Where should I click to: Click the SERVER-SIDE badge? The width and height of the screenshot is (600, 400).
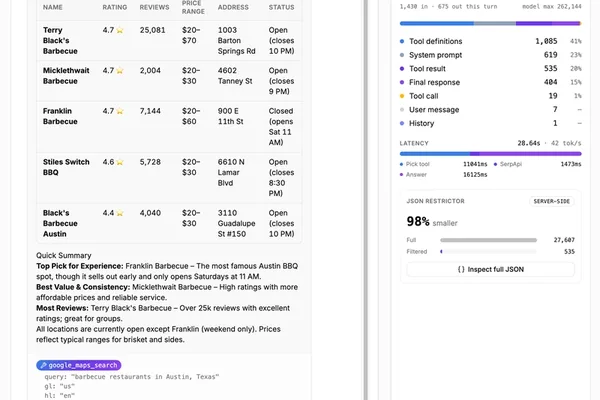click(551, 201)
